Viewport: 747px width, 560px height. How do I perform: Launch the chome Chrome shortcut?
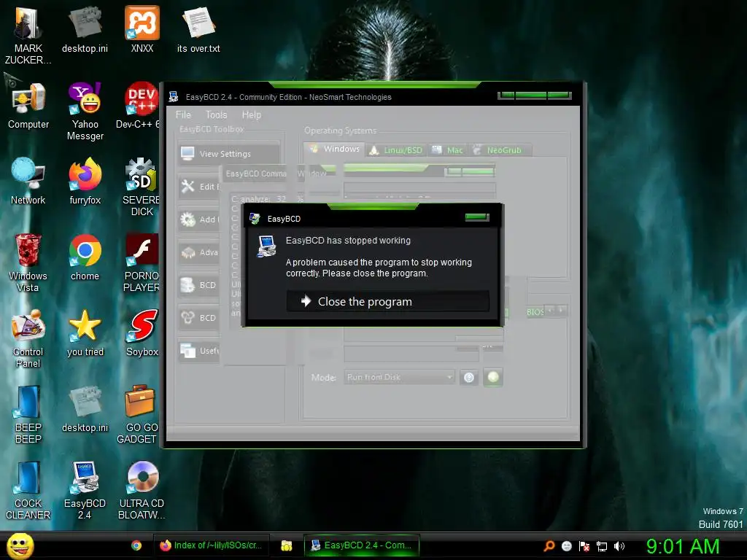click(85, 257)
